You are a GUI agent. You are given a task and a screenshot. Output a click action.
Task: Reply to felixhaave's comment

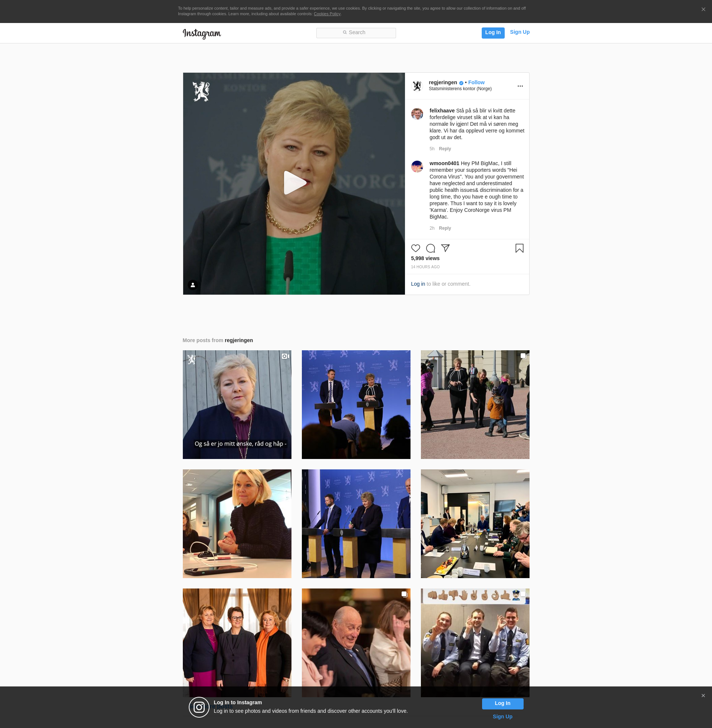click(x=445, y=149)
